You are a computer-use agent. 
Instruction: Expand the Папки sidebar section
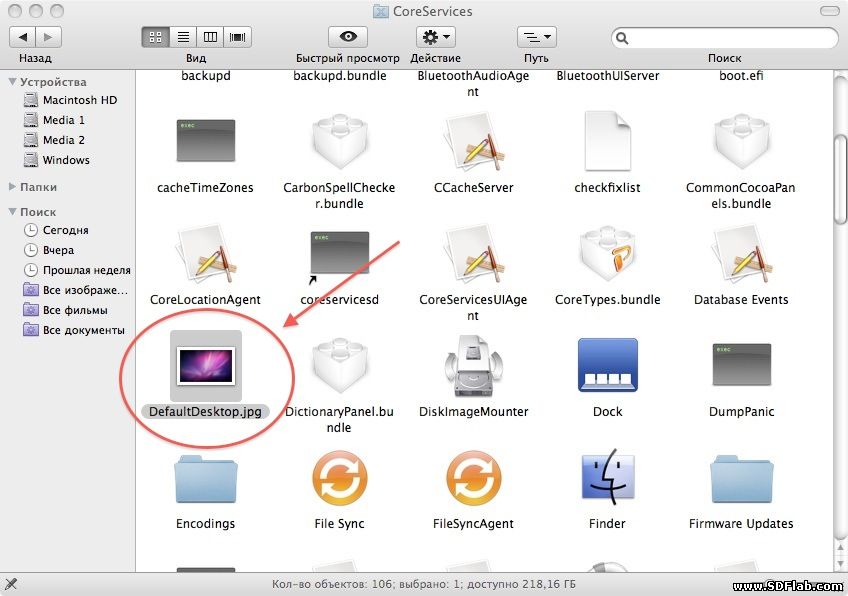(x=12, y=187)
